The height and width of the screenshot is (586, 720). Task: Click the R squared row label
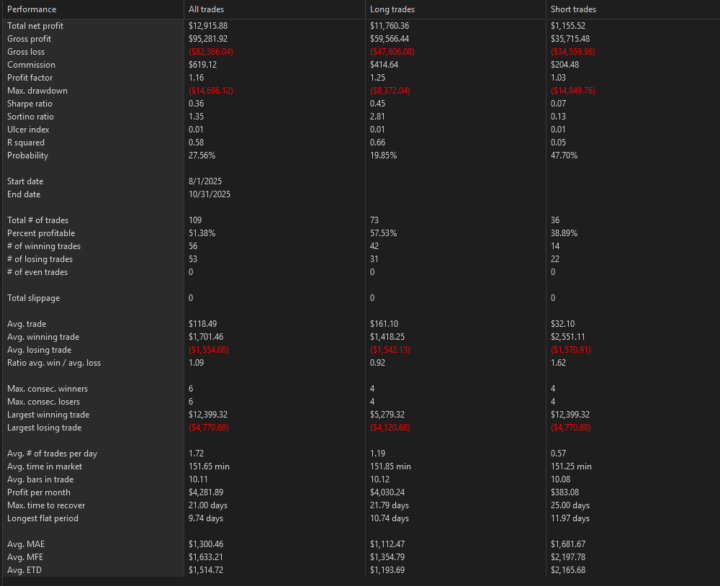tap(26, 142)
